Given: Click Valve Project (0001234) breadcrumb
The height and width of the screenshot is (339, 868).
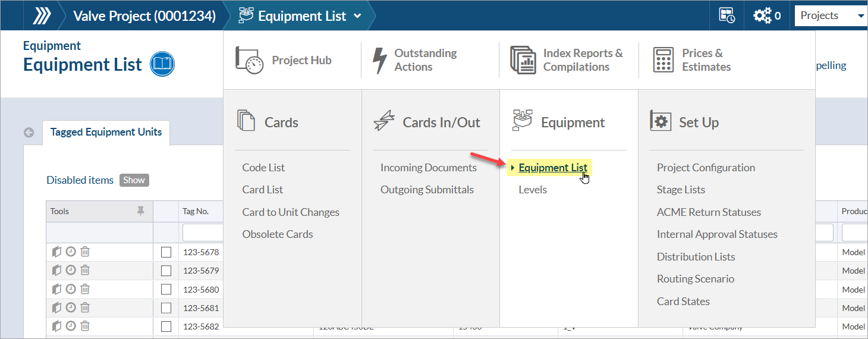Looking at the screenshot, I should click(x=144, y=16).
